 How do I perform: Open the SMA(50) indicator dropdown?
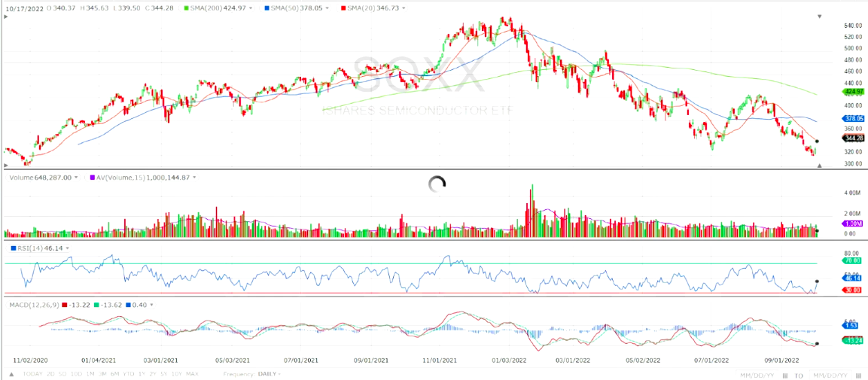click(x=328, y=8)
